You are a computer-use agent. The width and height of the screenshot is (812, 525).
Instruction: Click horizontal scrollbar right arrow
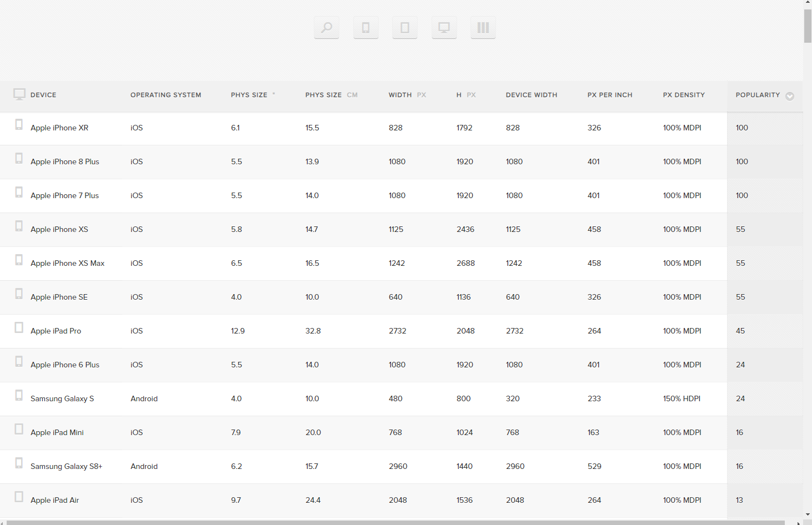(799, 522)
